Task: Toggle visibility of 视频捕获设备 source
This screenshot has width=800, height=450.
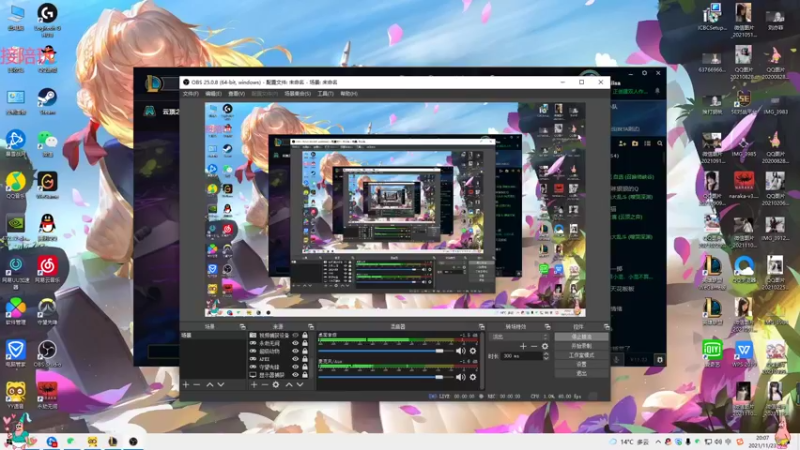Action: click(295, 336)
